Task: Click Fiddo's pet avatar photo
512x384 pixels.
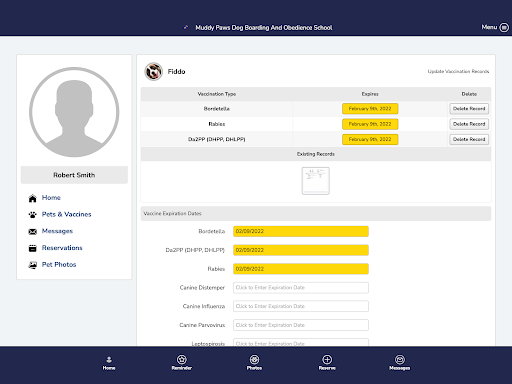Action: tap(153, 71)
